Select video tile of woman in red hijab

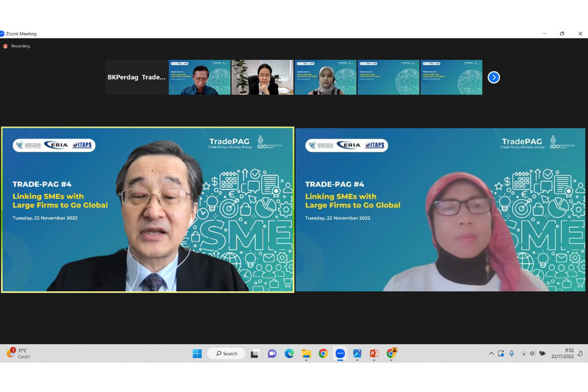(x=440, y=210)
